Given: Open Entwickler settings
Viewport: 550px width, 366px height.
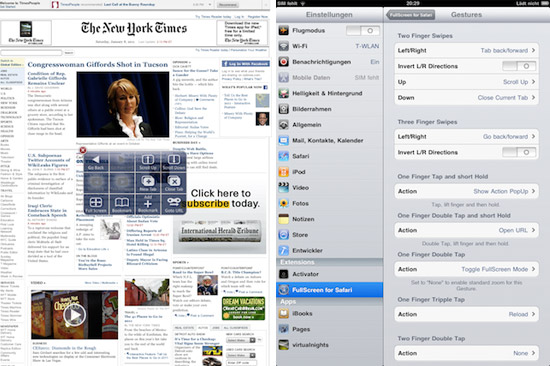Looking at the screenshot, I should 329,251.
